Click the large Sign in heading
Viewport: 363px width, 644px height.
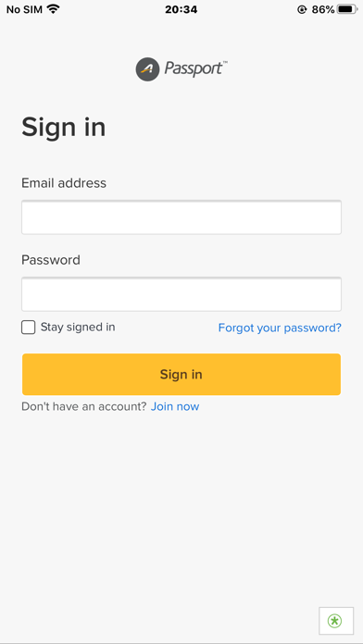(64, 128)
